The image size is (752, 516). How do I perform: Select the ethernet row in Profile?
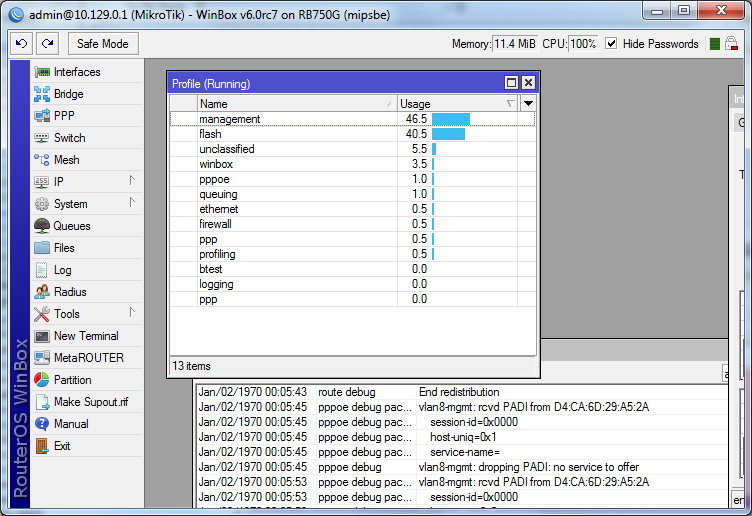click(352, 209)
